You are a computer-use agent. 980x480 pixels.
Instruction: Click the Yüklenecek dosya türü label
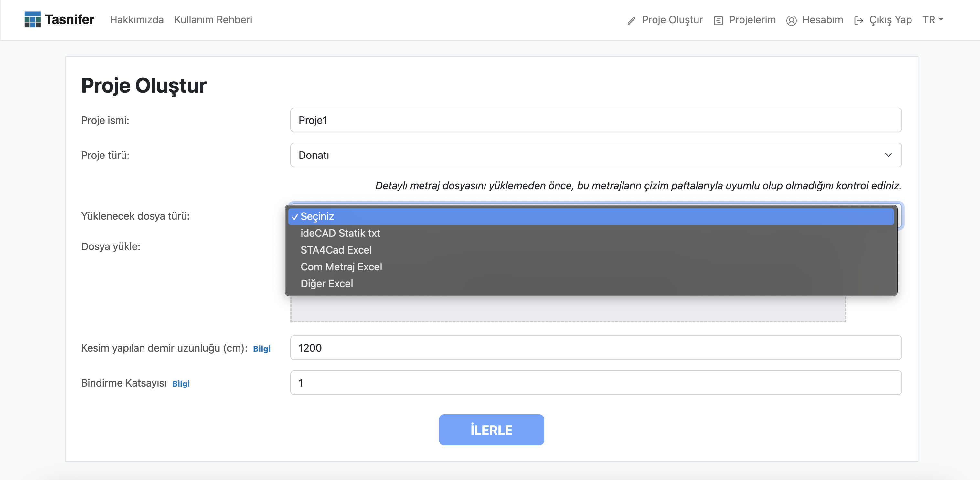click(135, 216)
